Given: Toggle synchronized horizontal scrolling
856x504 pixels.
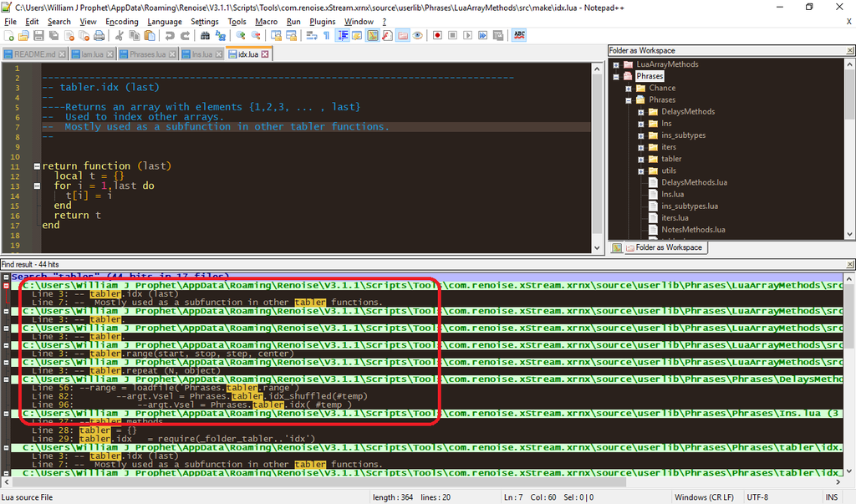Looking at the screenshot, I should coord(291,35).
